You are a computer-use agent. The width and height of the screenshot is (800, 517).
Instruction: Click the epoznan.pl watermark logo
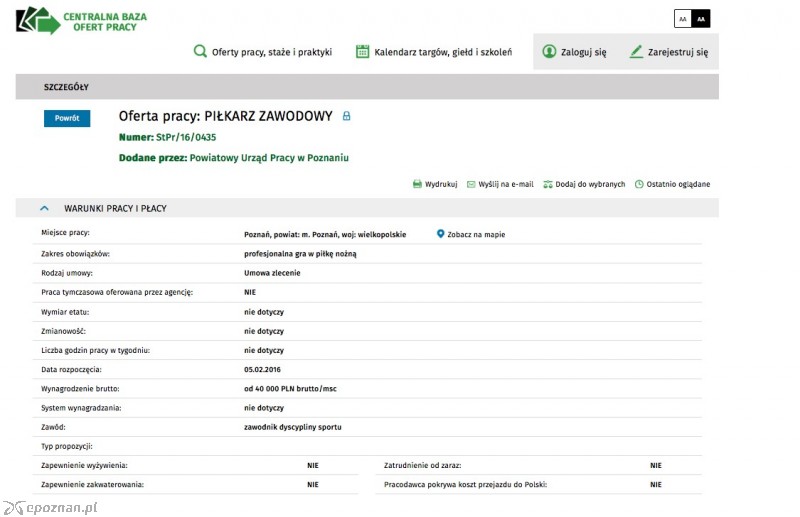[50, 507]
